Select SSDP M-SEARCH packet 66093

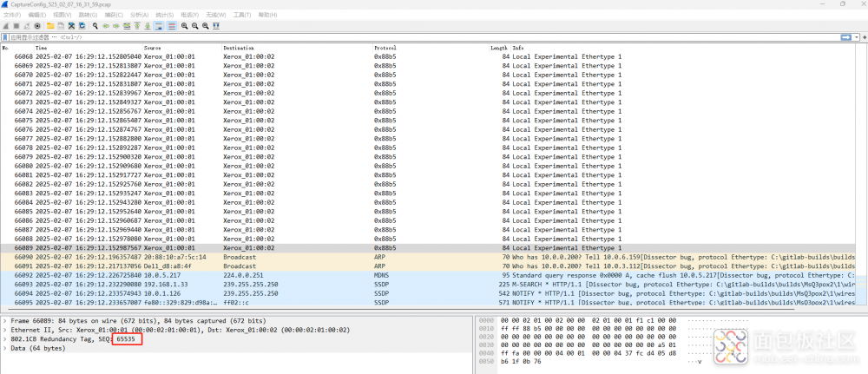[428, 285]
